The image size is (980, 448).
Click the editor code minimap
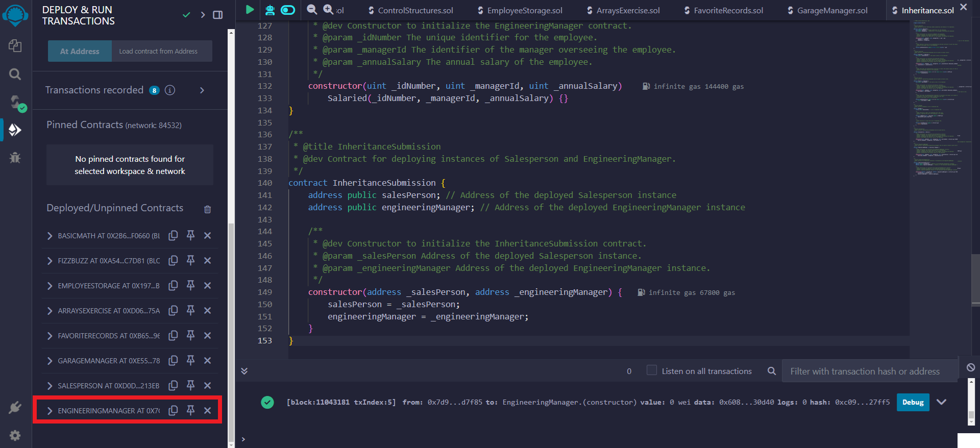click(940, 99)
